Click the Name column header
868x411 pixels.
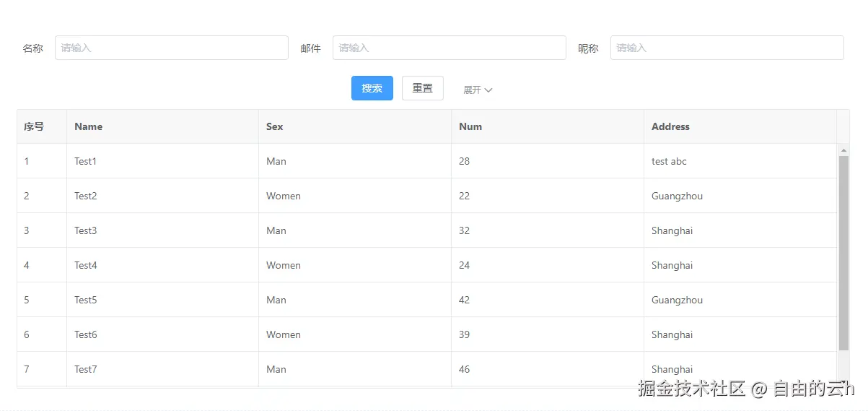(89, 126)
